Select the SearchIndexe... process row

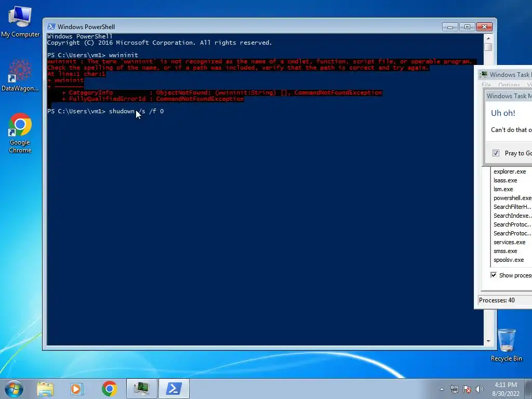tap(512, 216)
